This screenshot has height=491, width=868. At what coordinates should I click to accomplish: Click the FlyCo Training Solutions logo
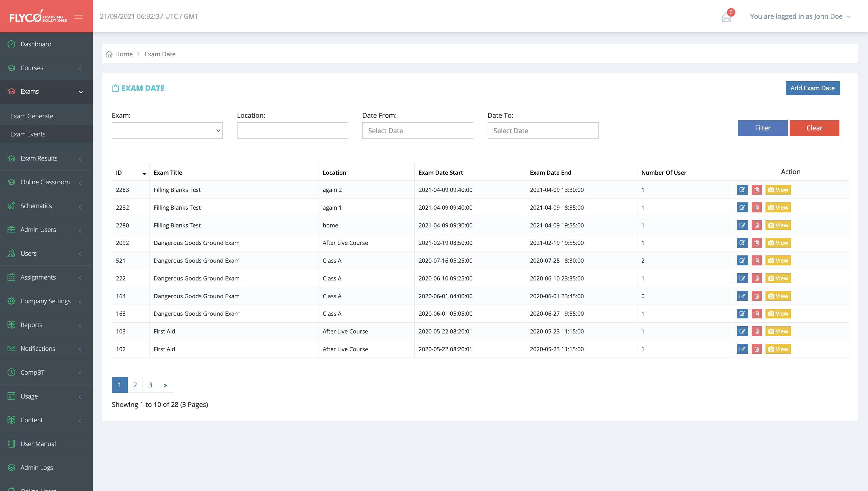click(38, 16)
